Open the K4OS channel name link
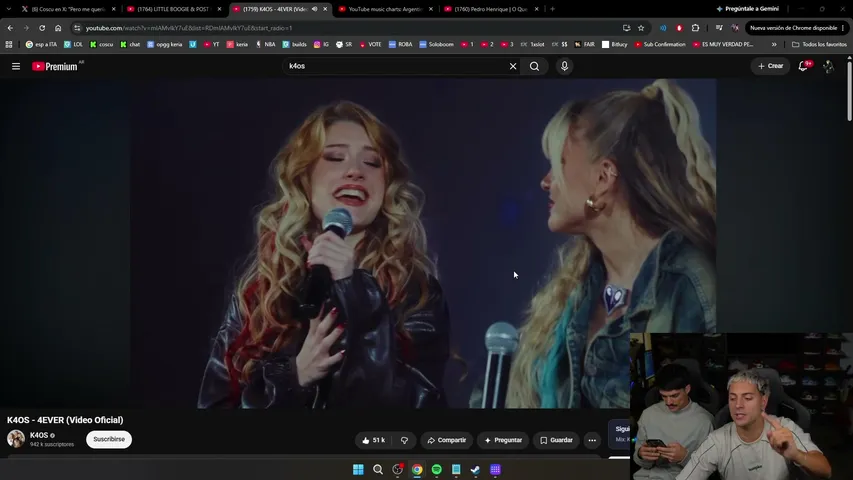Screen dimensions: 853x480 39,435
